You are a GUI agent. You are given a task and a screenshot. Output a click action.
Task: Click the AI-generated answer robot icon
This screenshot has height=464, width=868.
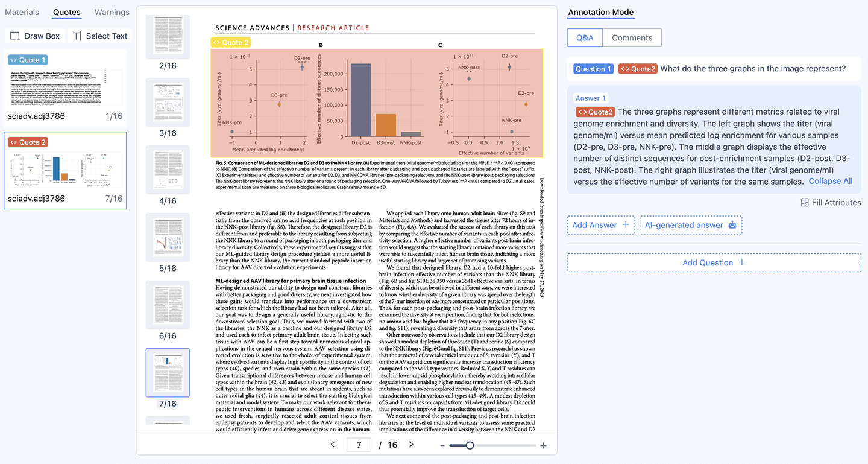(x=732, y=225)
